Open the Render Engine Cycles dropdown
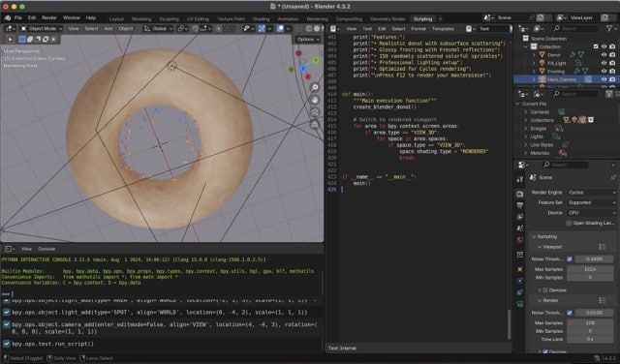Image resolution: width=620 pixels, height=364 pixels. 591,193
